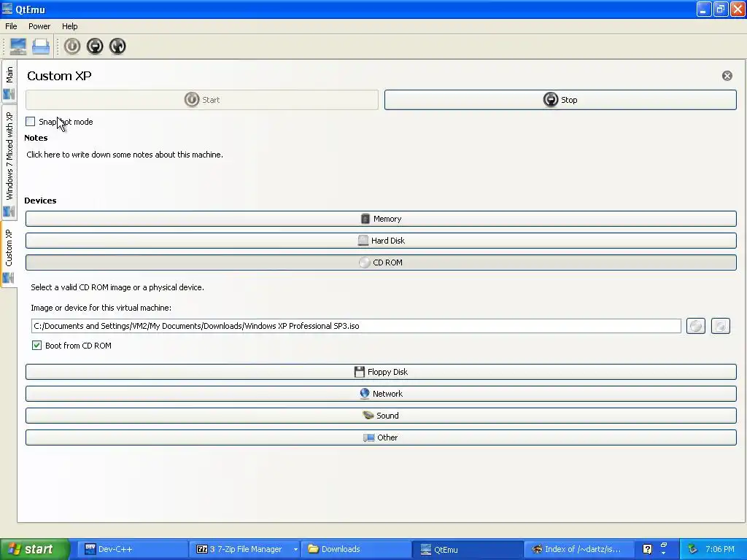Open 7-Zip File Manager taskbar group
747x560 pixels.
241,549
